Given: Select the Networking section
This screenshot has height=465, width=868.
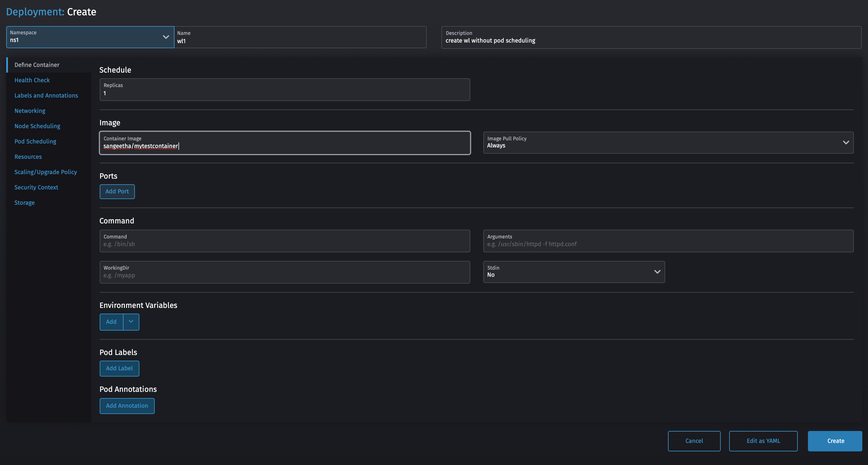Looking at the screenshot, I should (30, 111).
